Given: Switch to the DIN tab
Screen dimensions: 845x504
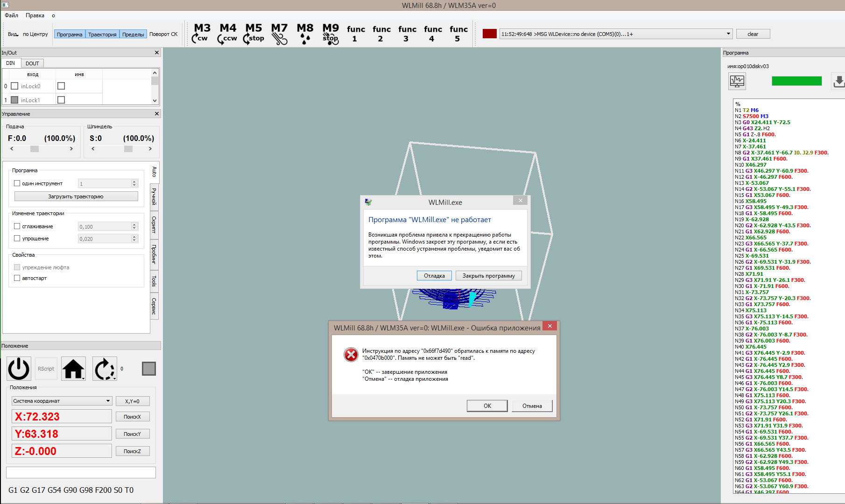Looking at the screenshot, I should [x=10, y=63].
